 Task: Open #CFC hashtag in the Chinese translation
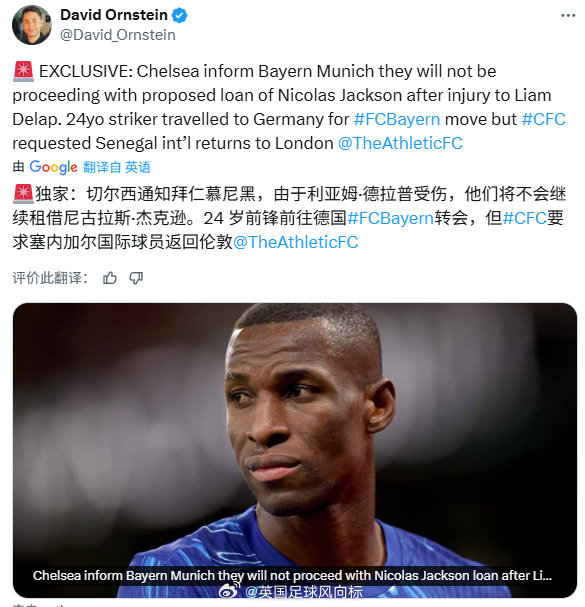tap(525, 218)
